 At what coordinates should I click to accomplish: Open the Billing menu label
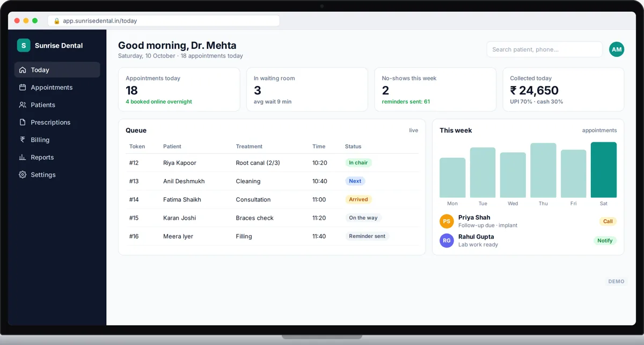(40, 140)
